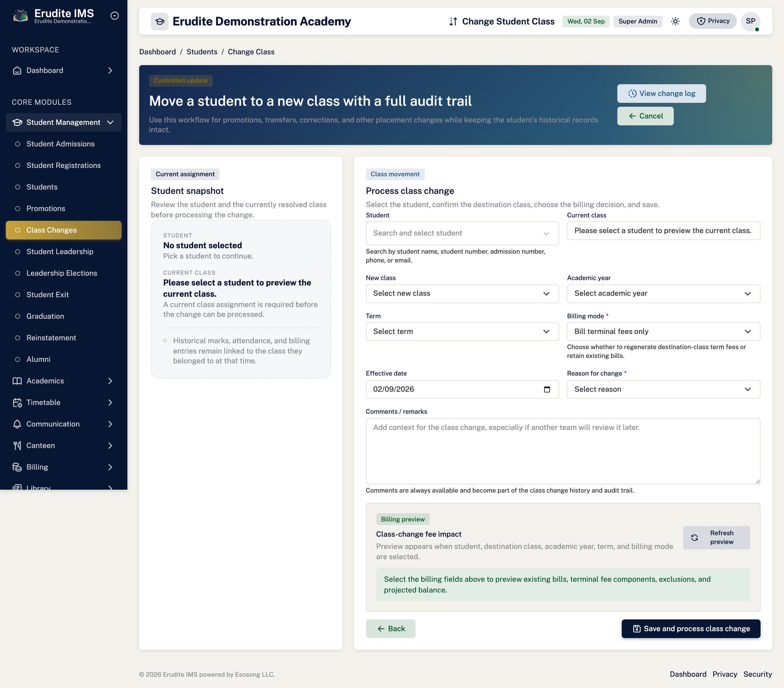Open the Select term dropdown
Image resolution: width=784 pixels, height=688 pixels.
pyautogui.click(x=462, y=332)
